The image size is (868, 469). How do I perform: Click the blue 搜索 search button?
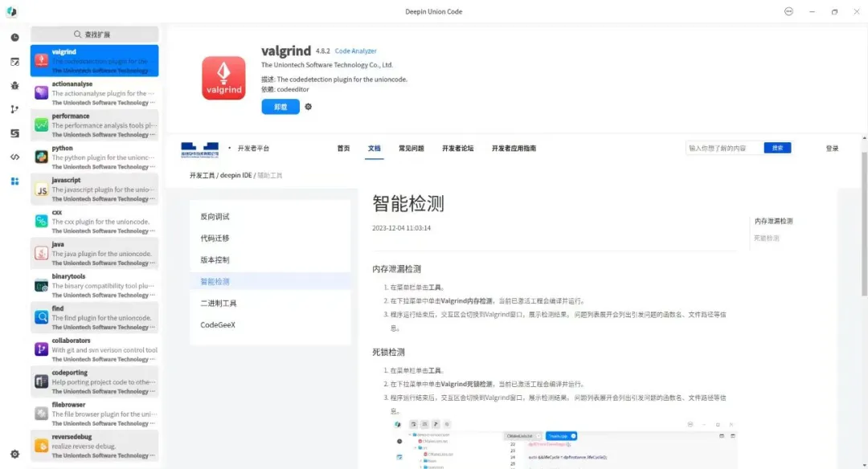tap(777, 148)
